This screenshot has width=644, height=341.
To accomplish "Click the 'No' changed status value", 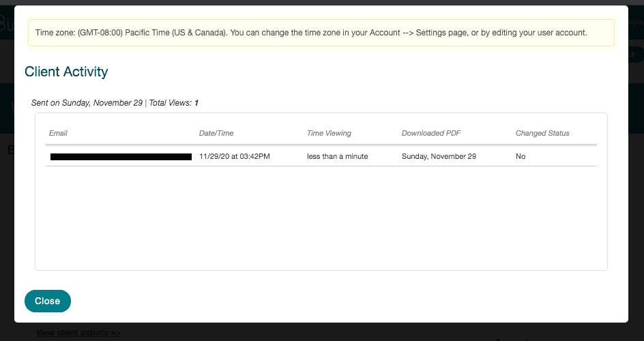I will click(x=521, y=157).
